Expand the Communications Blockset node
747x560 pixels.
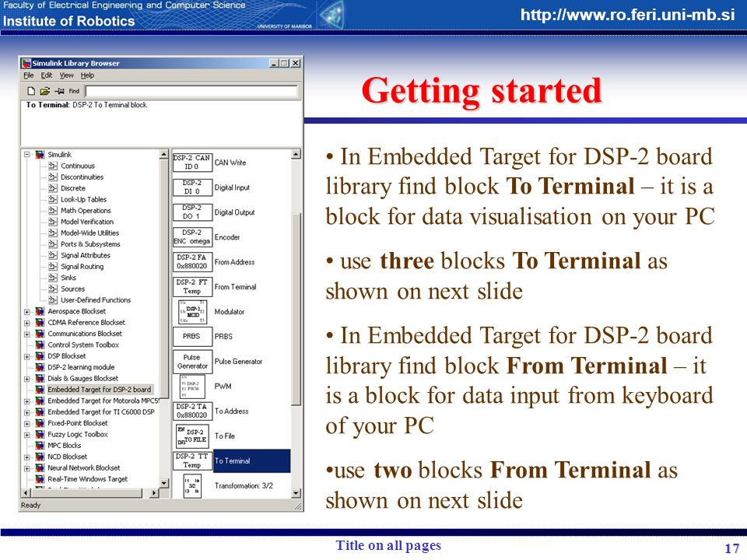[27, 334]
